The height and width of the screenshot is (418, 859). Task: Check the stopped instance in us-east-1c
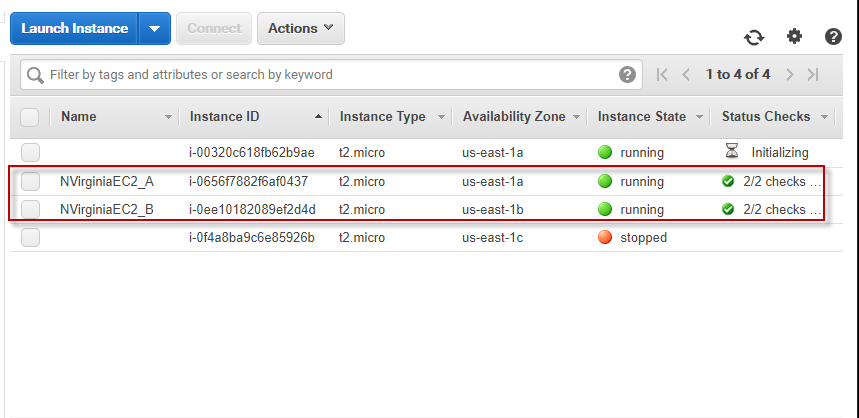click(30, 237)
